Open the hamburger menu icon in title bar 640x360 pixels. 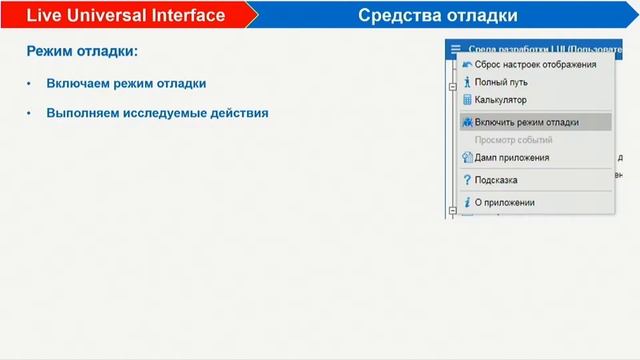(456, 49)
